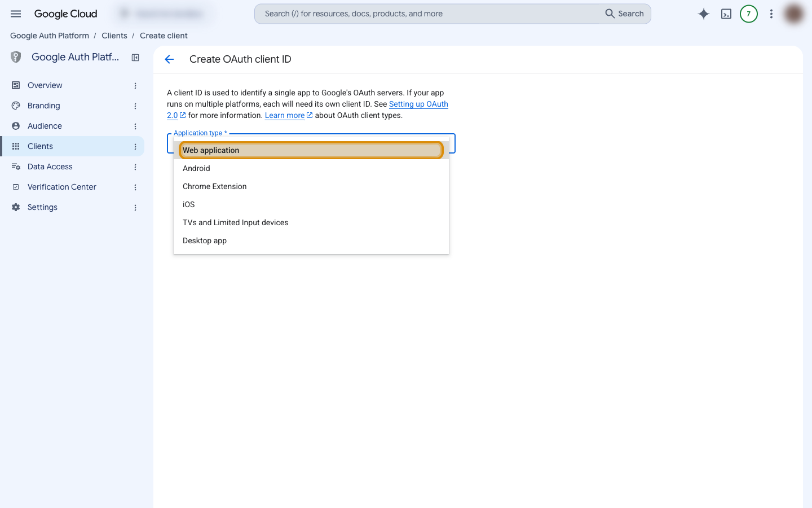Go to Clients breadcrumb
Image resolution: width=812 pixels, height=508 pixels.
click(114, 36)
